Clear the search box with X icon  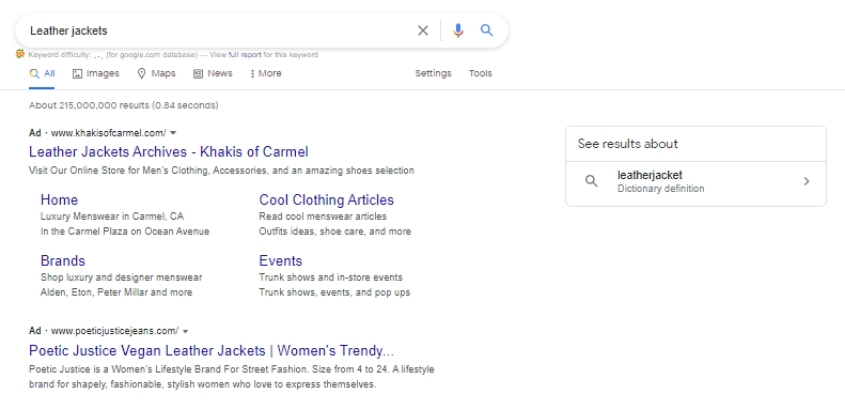tap(423, 31)
